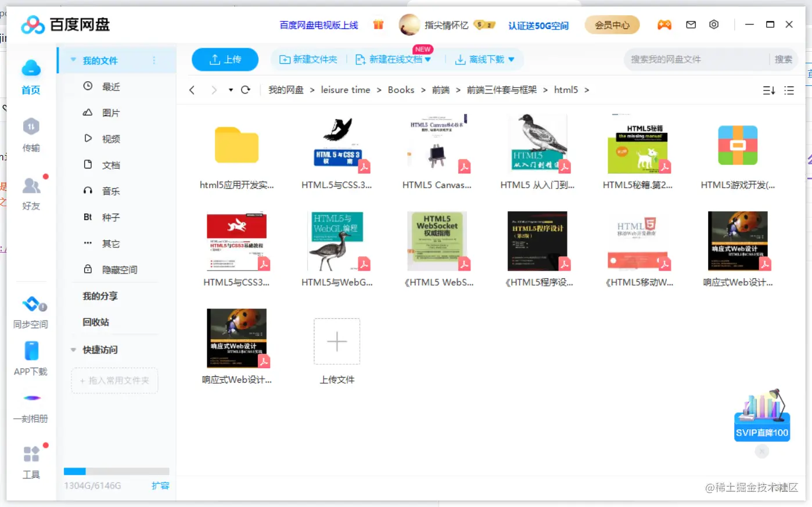
Task: Select HTML5游戏开发 archive file
Action: [x=738, y=152]
